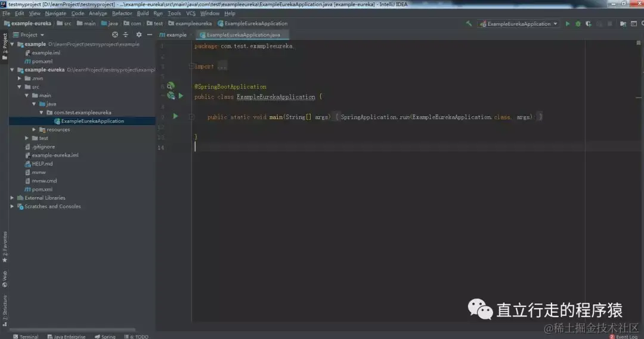Click the Spring bean search gutter icon

click(x=171, y=86)
